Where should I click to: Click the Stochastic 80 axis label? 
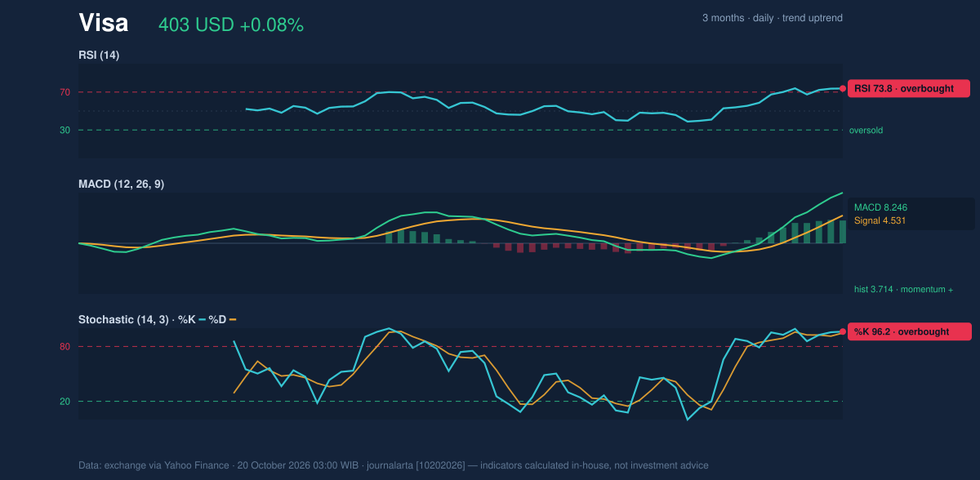(x=65, y=347)
